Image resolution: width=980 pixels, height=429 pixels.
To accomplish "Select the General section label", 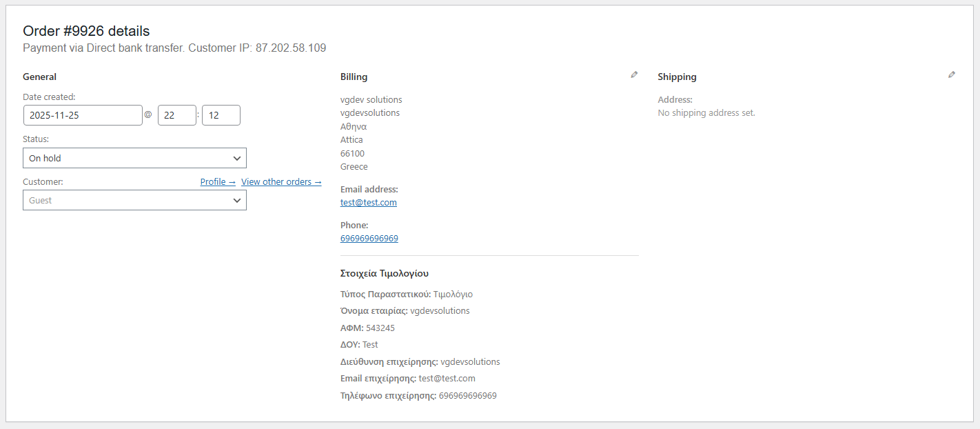I will point(39,77).
